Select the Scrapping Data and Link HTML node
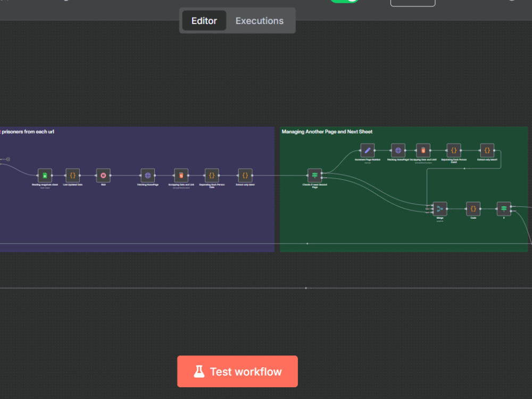Screen dimensions: 532x399 click(x=181, y=176)
